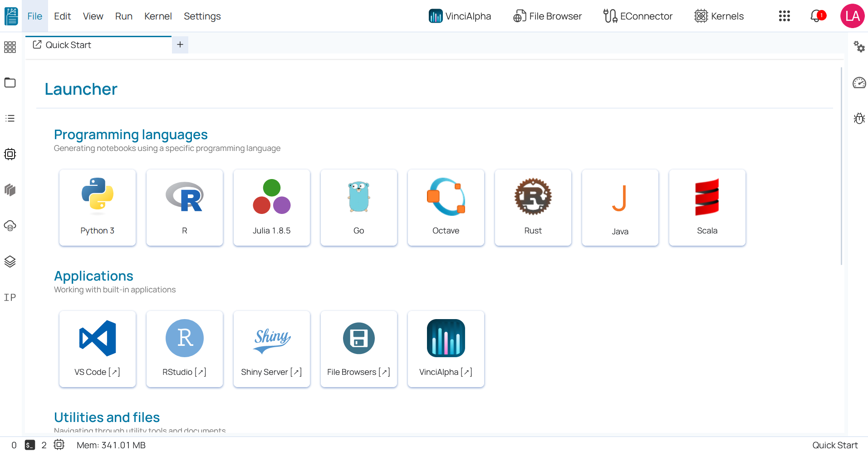Open the debugger bug icon

click(859, 118)
